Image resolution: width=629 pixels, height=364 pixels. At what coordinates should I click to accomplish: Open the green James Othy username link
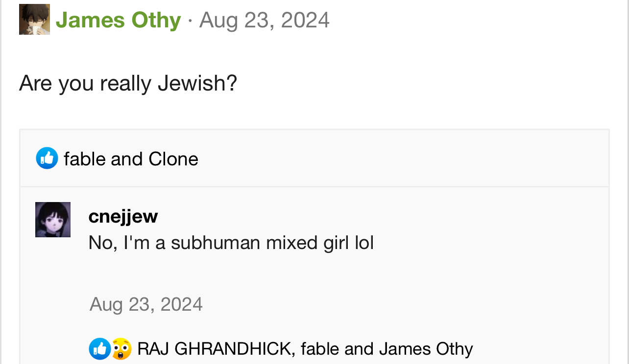coord(118,21)
